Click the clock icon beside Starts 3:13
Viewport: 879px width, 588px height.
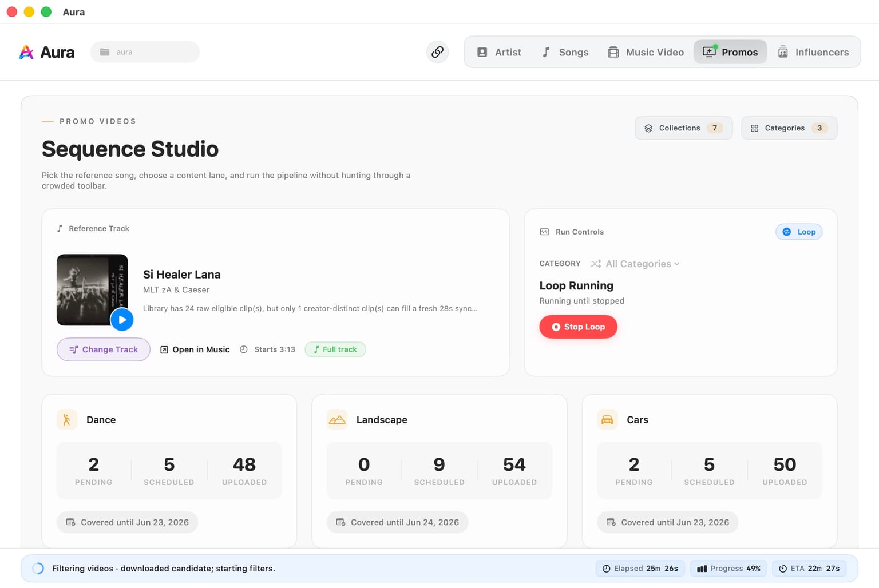pyautogui.click(x=244, y=349)
